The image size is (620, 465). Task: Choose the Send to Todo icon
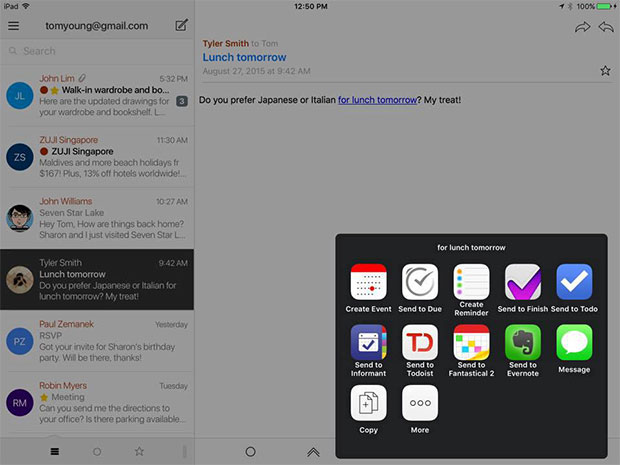(x=574, y=282)
